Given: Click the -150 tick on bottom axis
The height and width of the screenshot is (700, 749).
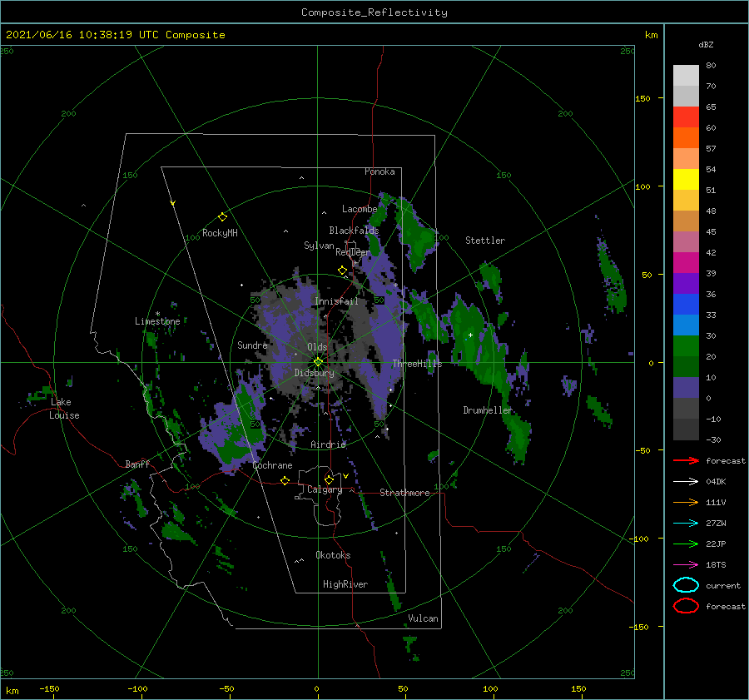Looking at the screenshot, I should (49, 688).
